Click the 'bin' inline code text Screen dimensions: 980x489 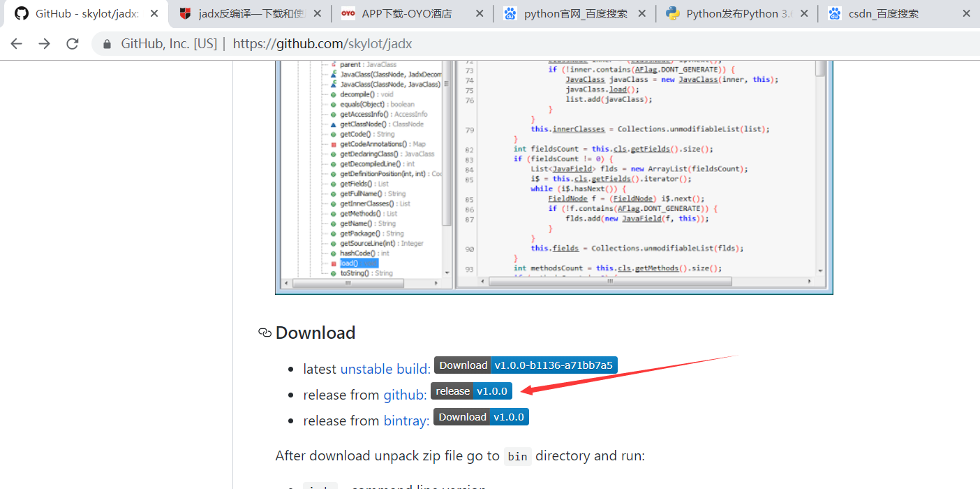tap(517, 457)
